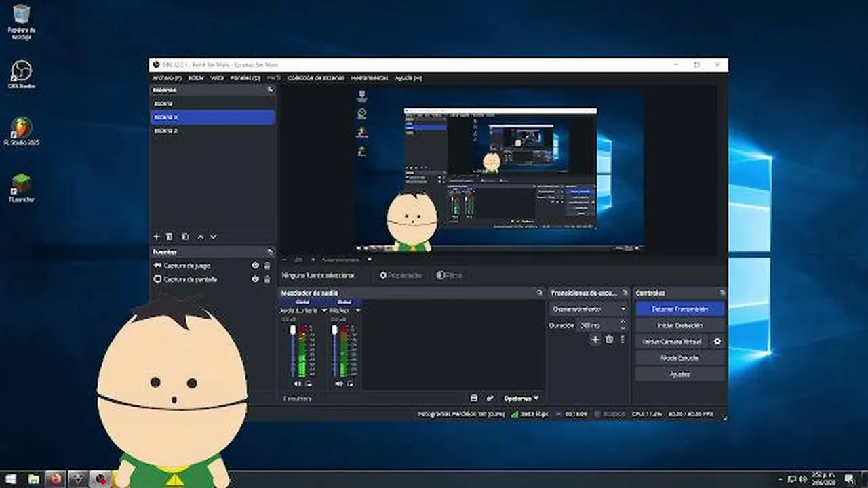Viewport: 868px width, 488px height.
Task: Select Captura de juego source row
Action: 212,266
